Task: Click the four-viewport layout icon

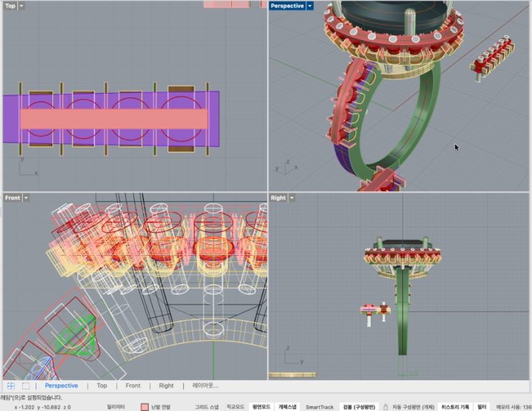Action: point(11,385)
